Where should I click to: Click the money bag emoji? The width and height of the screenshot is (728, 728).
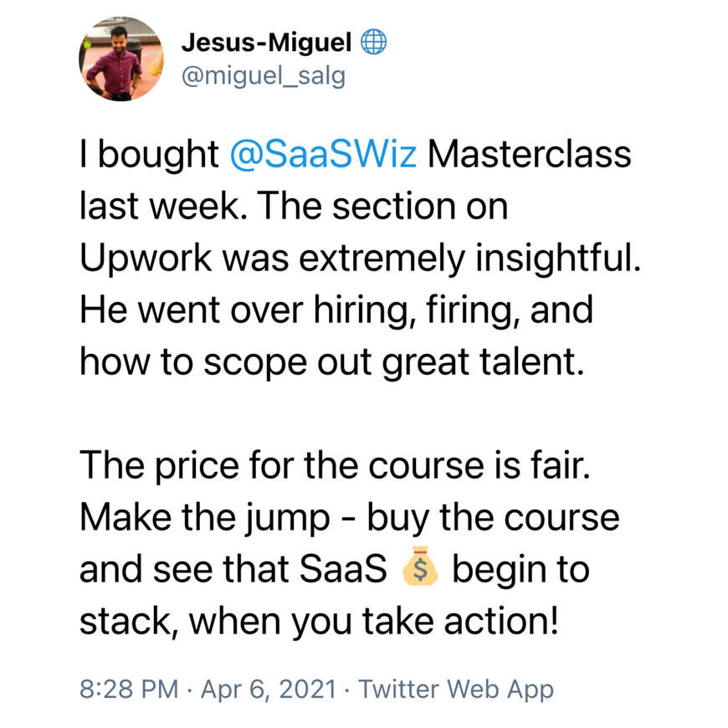point(420,568)
